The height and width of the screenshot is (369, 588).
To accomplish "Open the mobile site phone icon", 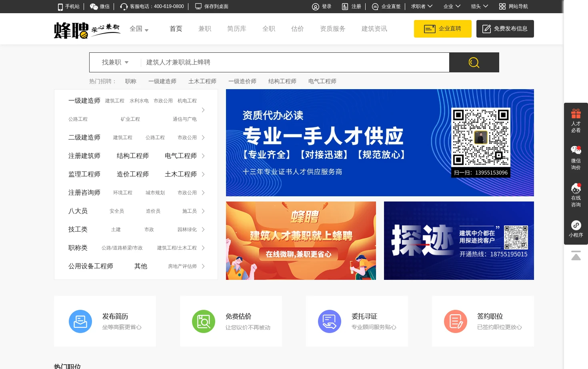I will click(x=60, y=7).
